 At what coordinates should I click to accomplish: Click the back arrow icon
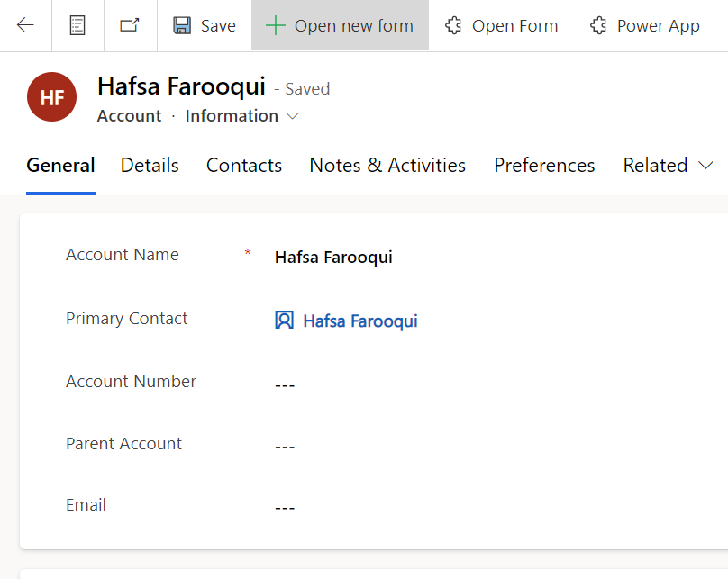tap(25, 25)
